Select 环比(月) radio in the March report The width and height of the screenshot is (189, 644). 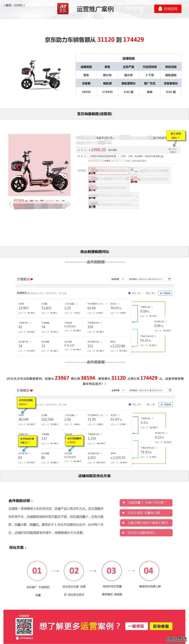coord(130,405)
